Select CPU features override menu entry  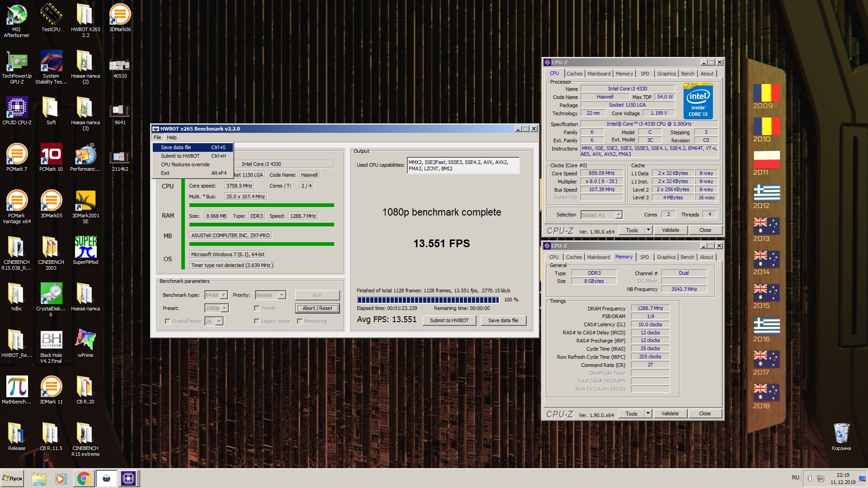(193, 164)
